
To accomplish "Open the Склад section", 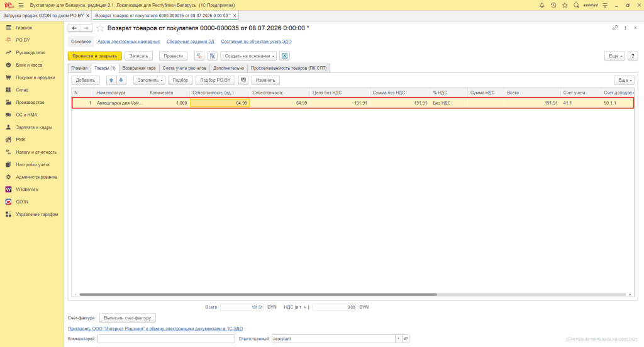I will 22,89.
